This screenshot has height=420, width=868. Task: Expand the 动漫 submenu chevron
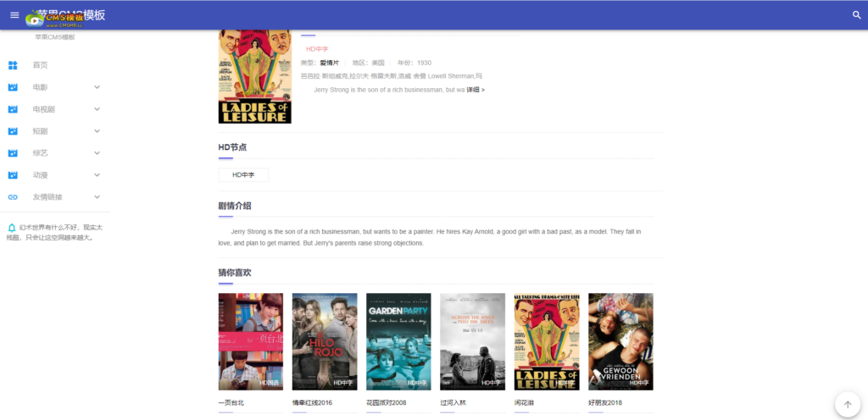click(x=97, y=175)
